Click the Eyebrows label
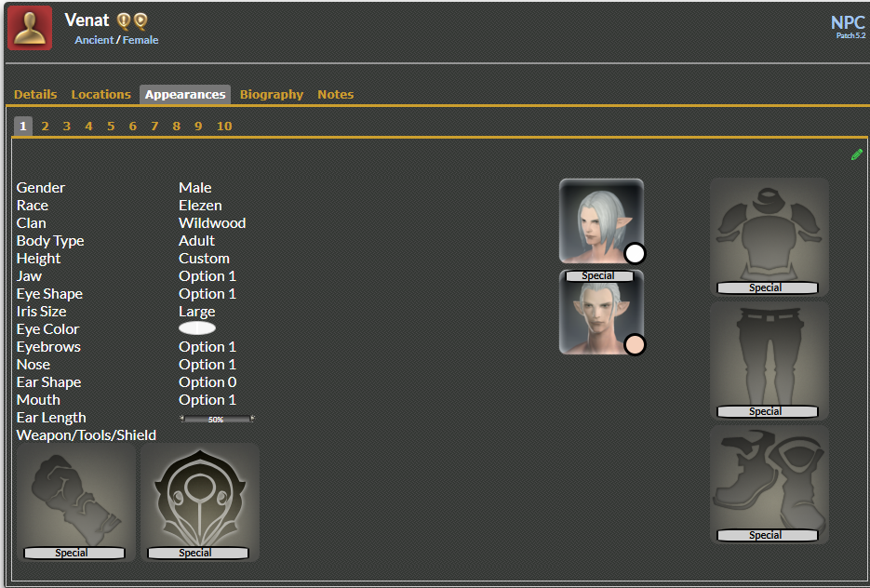This screenshot has width=870, height=588. (x=48, y=347)
